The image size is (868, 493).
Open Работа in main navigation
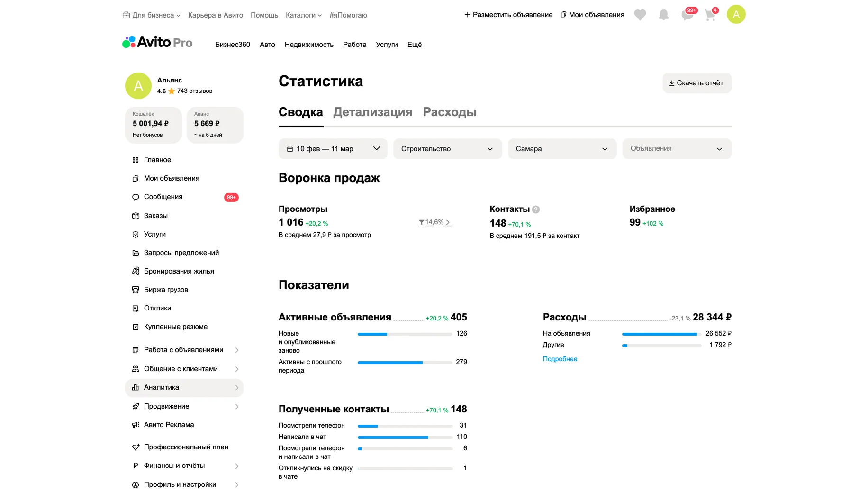click(354, 45)
